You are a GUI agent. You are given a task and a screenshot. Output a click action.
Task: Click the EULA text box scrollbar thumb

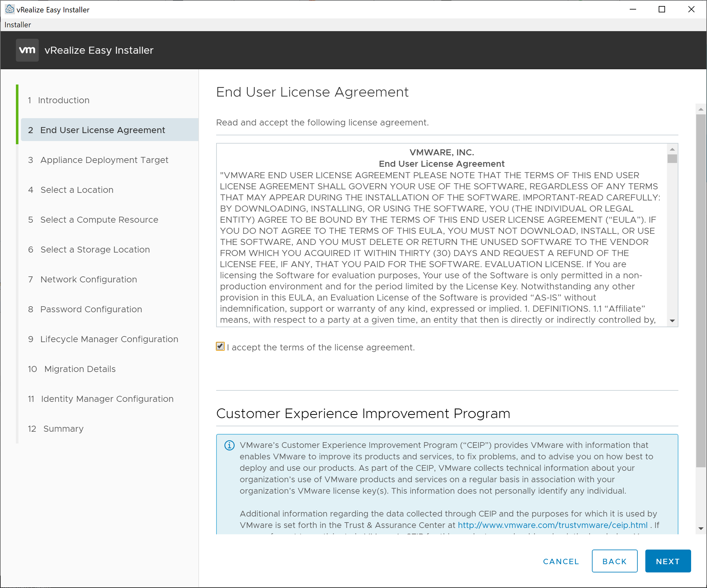tap(672, 159)
